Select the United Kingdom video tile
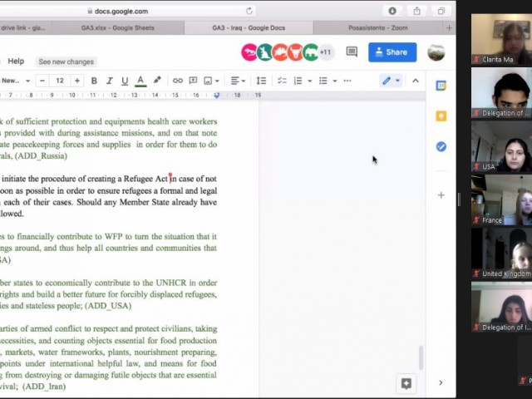Screen dimensions: 532x399 501,254
